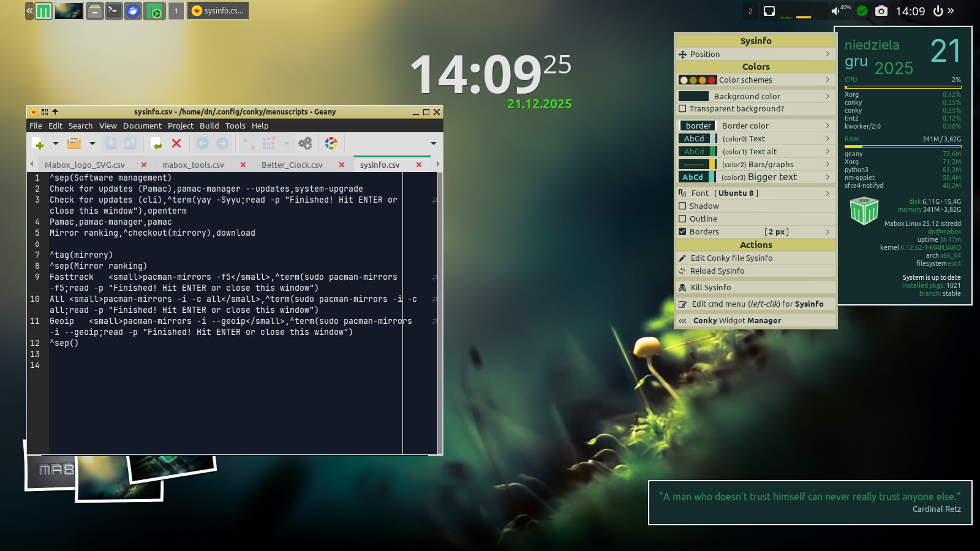Viewport: 980px width, 551px height.
Task: Open the dropdown arrow beside new file
Action: coord(55,143)
